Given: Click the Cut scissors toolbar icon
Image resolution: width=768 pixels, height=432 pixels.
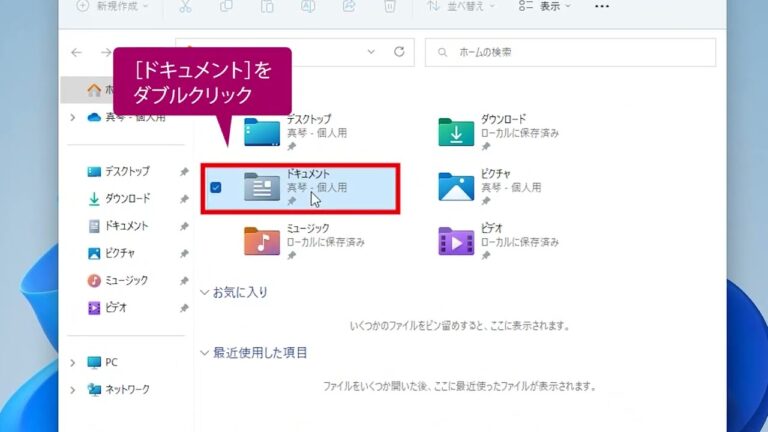Looking at the screenshot, I should pyautogui.click(x=185, y=6).
